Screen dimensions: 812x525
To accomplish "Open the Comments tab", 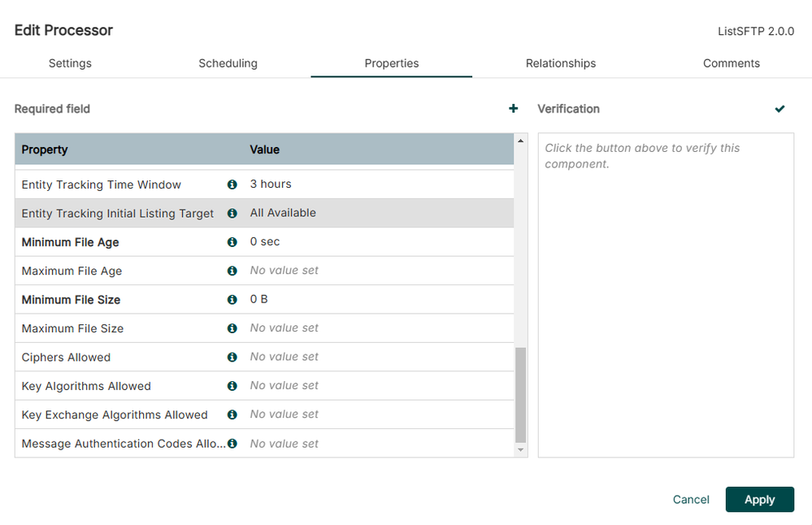I will (732, 63).
